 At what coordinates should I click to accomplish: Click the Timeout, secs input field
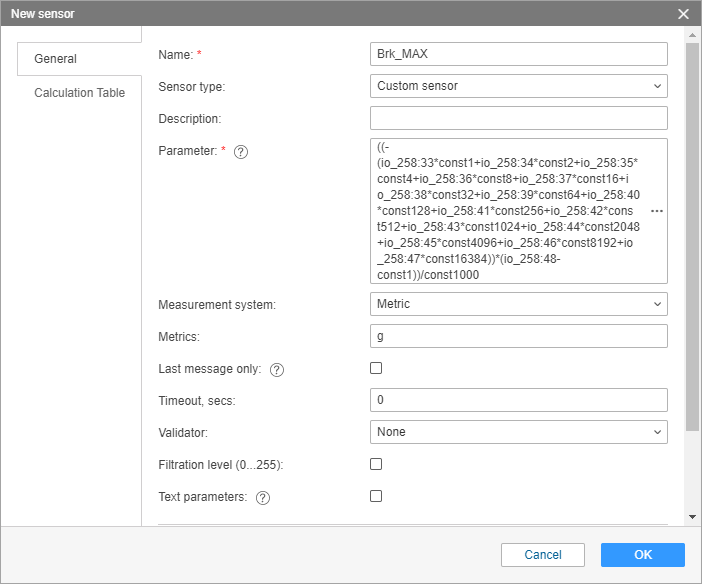tap(518, 400)
